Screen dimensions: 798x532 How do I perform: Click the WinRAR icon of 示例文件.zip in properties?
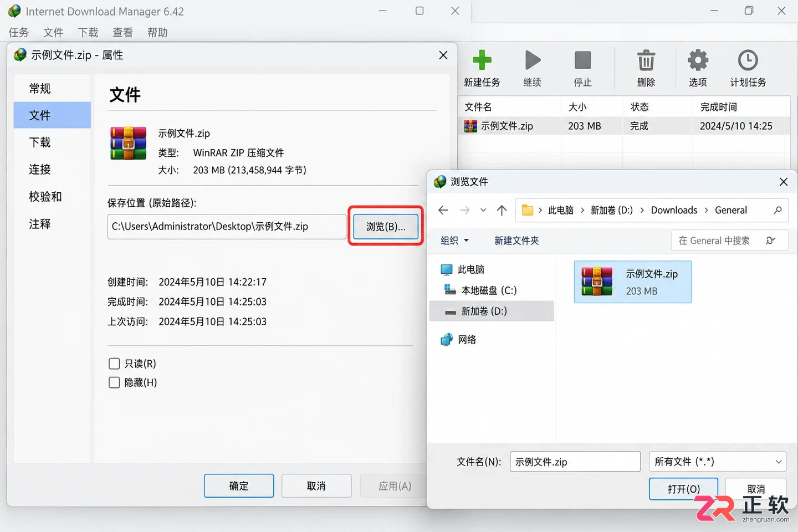(128, 143)
